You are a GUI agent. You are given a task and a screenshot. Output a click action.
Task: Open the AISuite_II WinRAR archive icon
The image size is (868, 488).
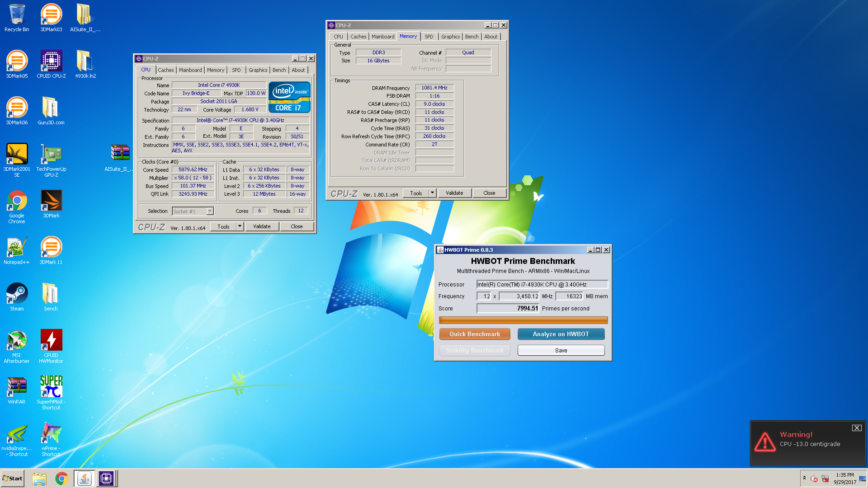pyautogui.click(x=119, y=157)
